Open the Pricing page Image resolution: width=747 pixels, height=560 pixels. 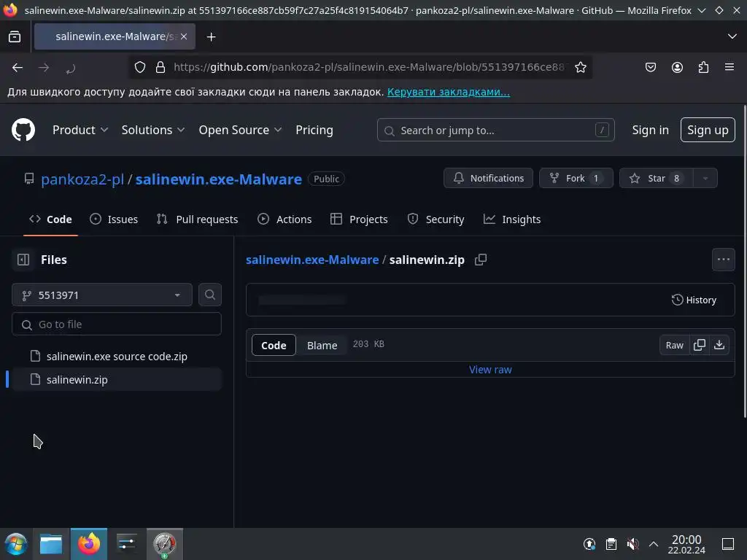click(x=314, y=130)
